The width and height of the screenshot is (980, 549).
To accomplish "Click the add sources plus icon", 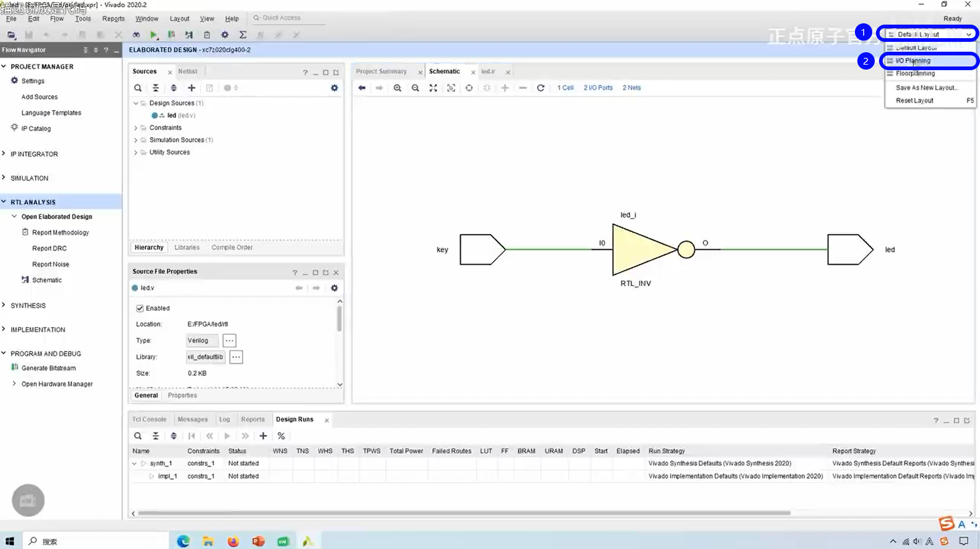I will coord(192,88).
